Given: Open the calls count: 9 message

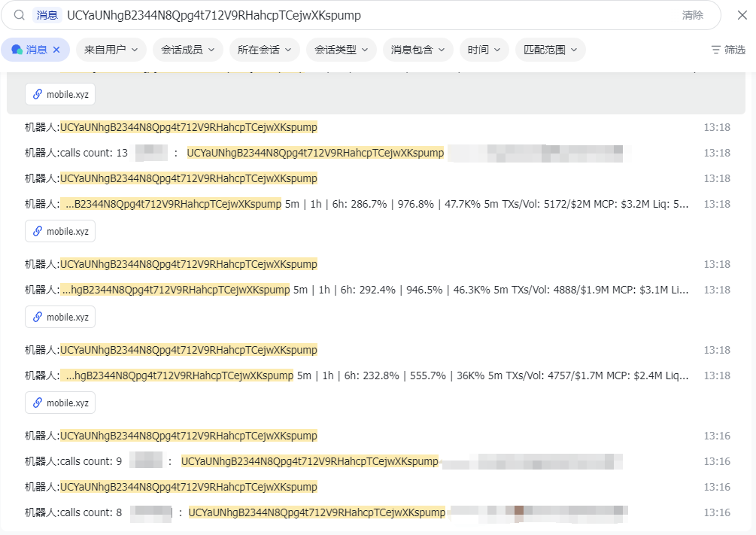Looking at the screenshot, I should 378,461.
